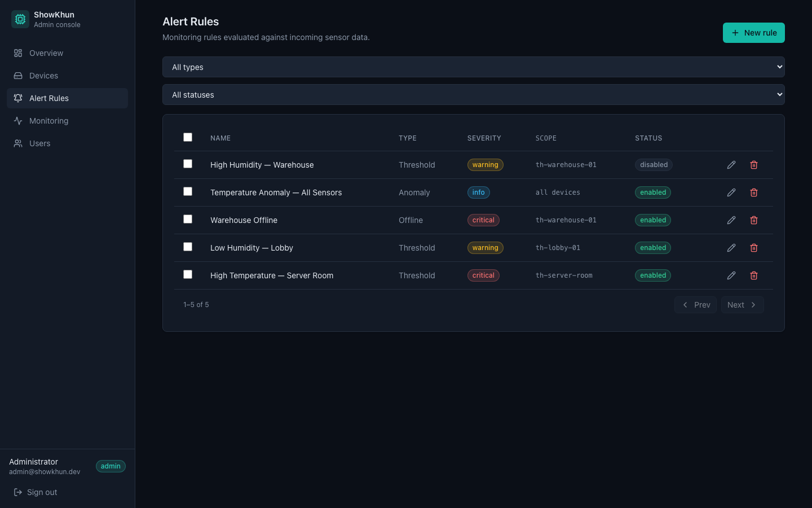Viewport: 812px width, 508px height.
Task: Click critical badge on Warehouse Offline row
Action: (483, 220)
